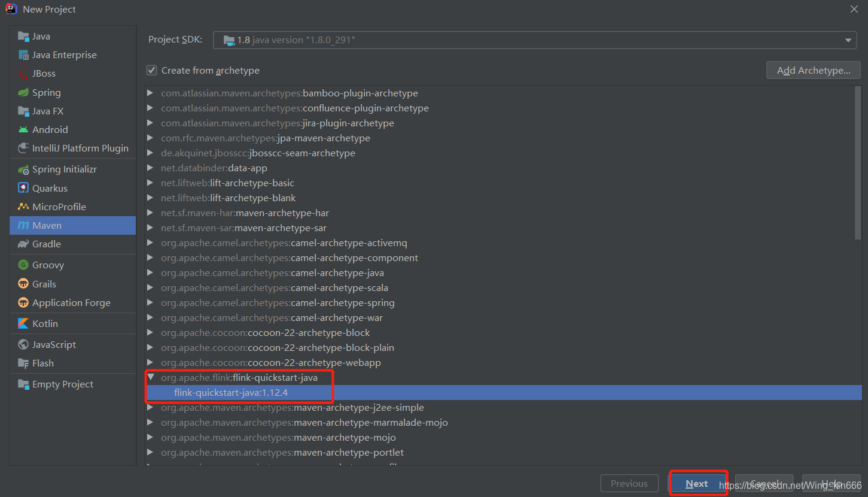The width and height of the screenshot is (868, 497).
Task: Click the Add Archetype... button
Action: point(814,71)
